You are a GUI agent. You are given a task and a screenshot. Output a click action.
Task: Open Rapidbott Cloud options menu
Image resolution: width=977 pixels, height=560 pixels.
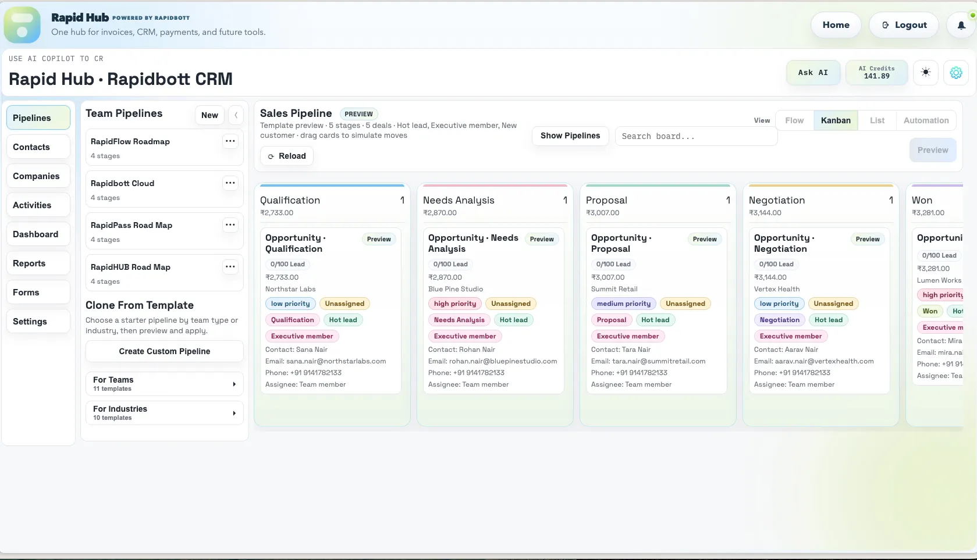(230, 183)
